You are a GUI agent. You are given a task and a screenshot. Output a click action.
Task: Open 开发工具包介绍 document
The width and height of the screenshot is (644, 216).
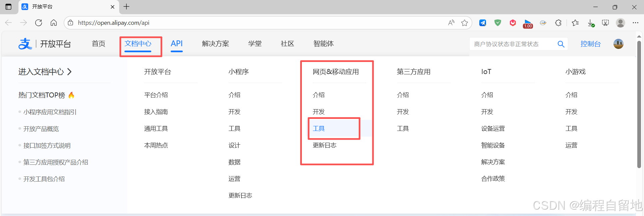click(x=44, y=179)
